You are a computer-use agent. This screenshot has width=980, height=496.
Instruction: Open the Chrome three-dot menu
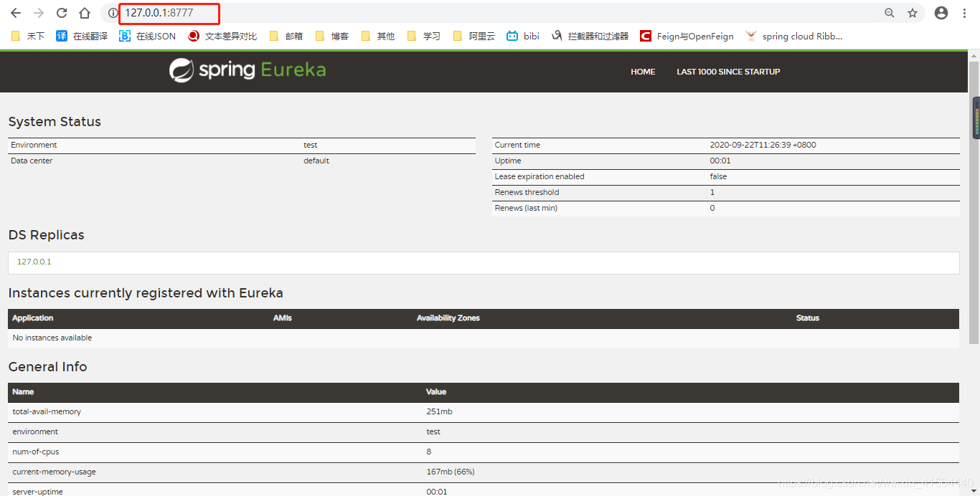[x=964, y=13]
